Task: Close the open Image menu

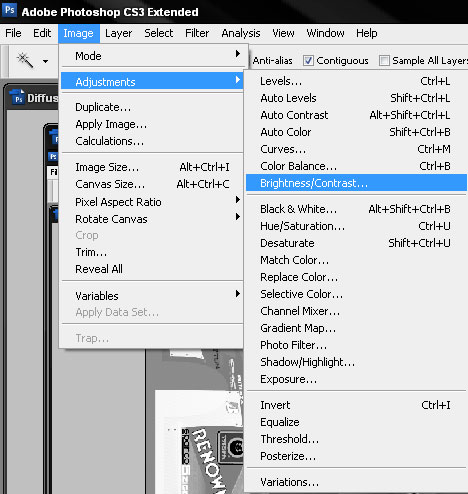Action: click(x=79, y=33)
